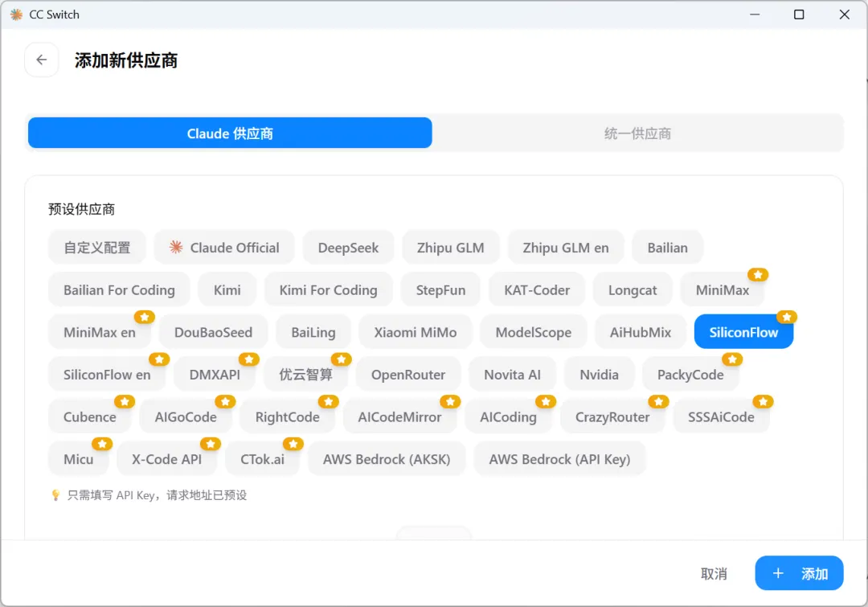Choose DMXAPI provider
Viewport: 868px width, 607px height.
[x=215, y=375]
